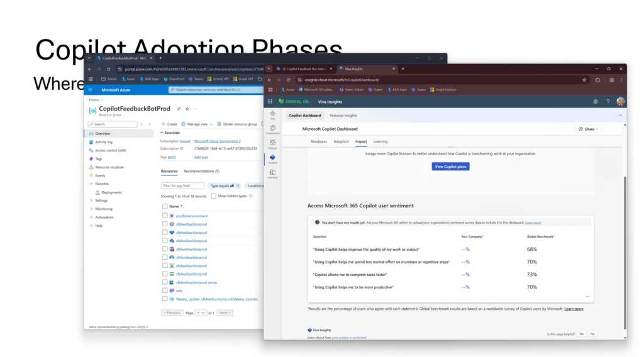Switch to the Readiness tab
This screenshot has width=644, height=357.
pyautogui.click(x=319, y=141)
